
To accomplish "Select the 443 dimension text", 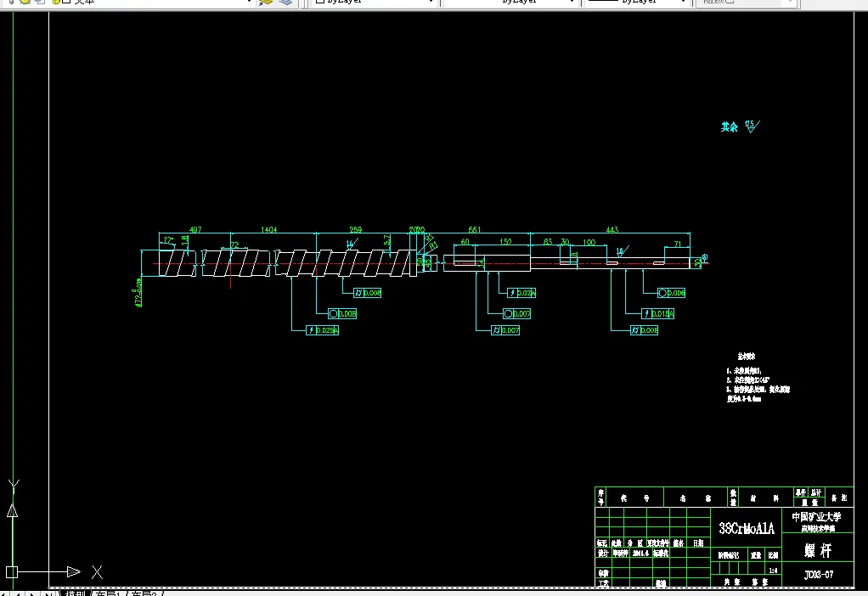I will point(612,229).
